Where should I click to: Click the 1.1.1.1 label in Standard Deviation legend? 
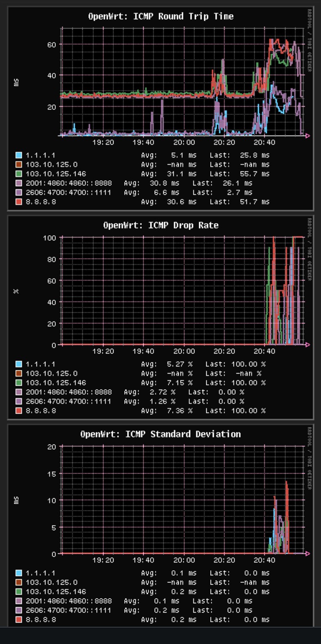click(40, 573)
